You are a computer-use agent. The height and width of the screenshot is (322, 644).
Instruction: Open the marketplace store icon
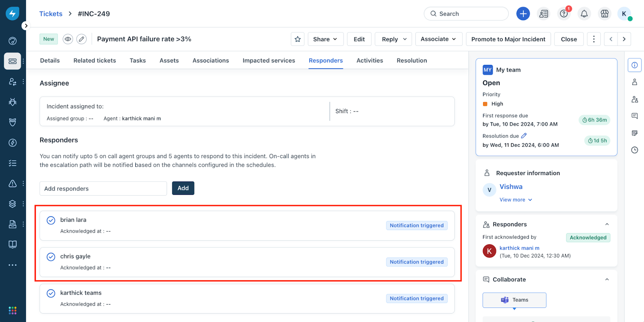604,14
